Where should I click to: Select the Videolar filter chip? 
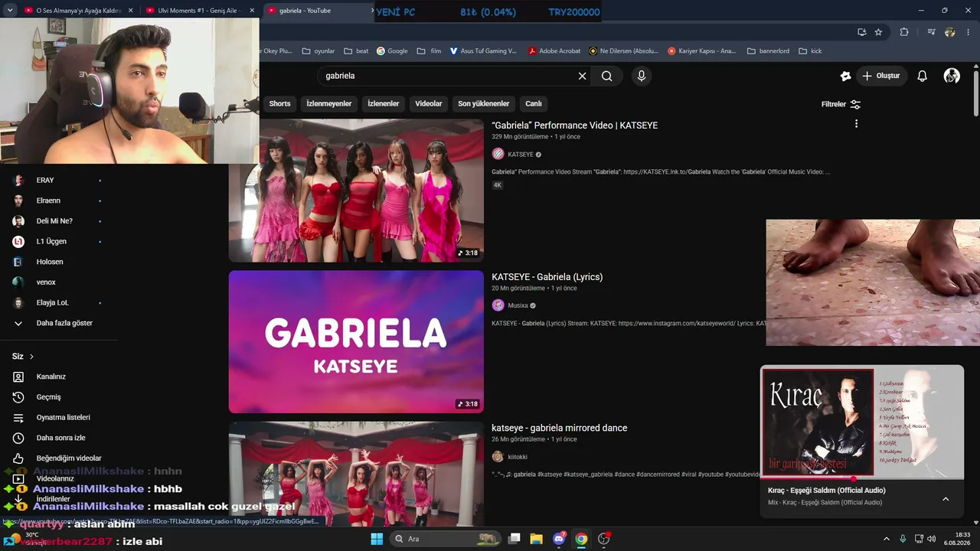pyautogui.click(x=429, y=103)
